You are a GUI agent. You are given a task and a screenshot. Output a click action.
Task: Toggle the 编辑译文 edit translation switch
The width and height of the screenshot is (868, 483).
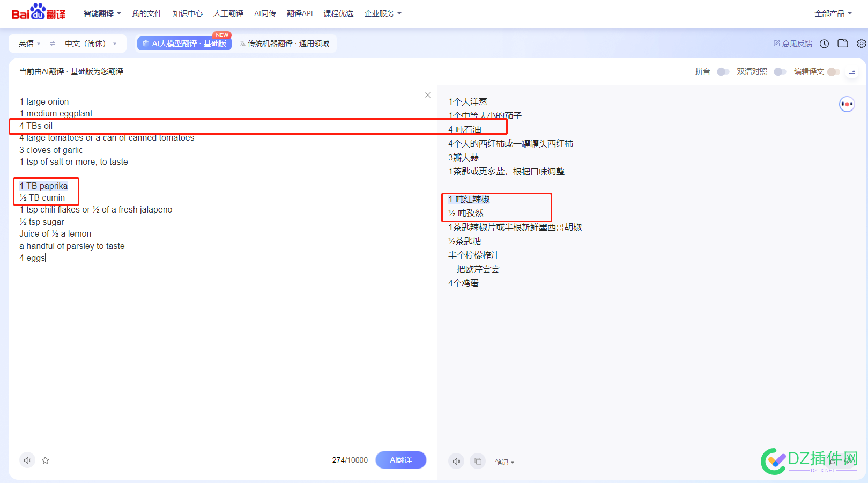pyautogui.click(x=833, y=71)
